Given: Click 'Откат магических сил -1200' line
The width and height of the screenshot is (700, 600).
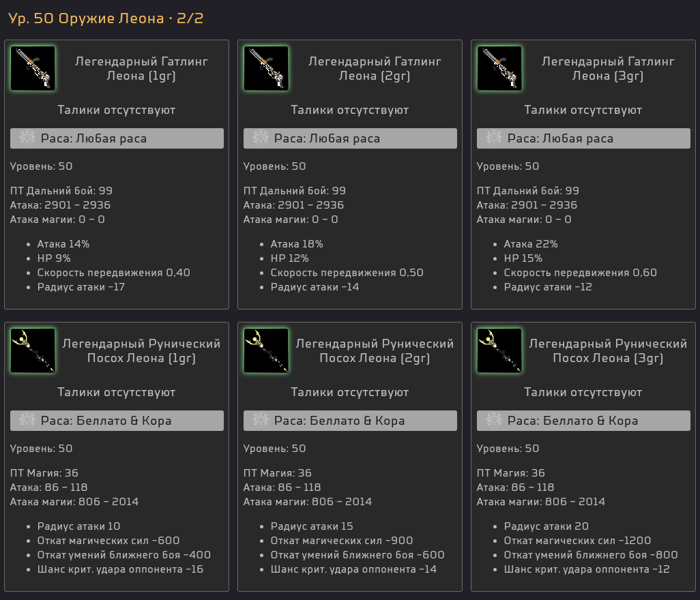Looking at the screenshot, I should 577,541.
